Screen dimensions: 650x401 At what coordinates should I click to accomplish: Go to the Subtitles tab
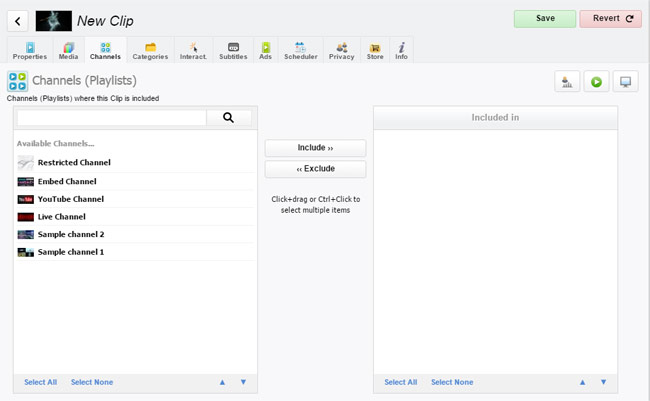[x=233, y=50]
